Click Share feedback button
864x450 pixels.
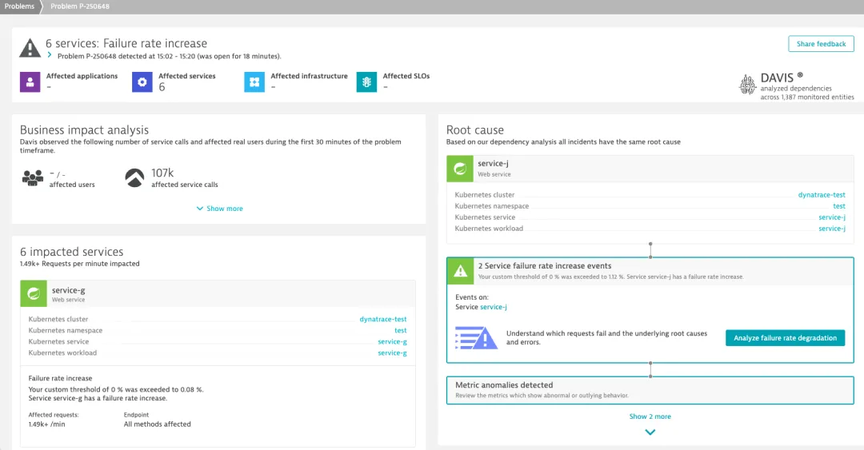click(821, 44)
